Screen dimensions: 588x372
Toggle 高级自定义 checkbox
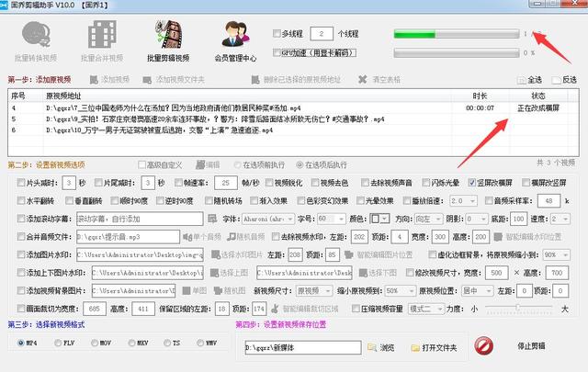[141, 164]
